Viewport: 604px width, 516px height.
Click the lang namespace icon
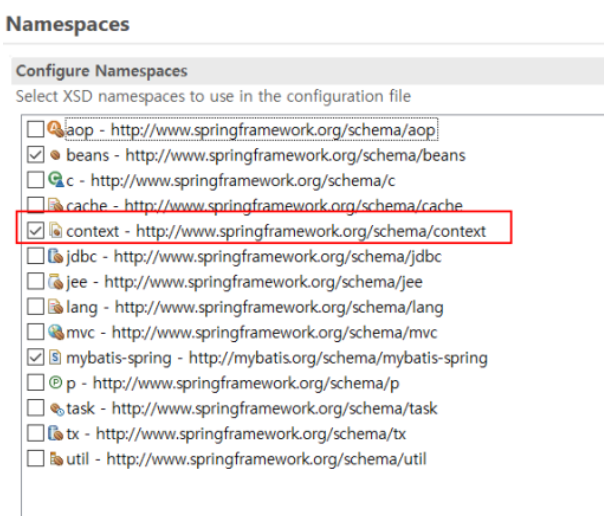(55, 307)
